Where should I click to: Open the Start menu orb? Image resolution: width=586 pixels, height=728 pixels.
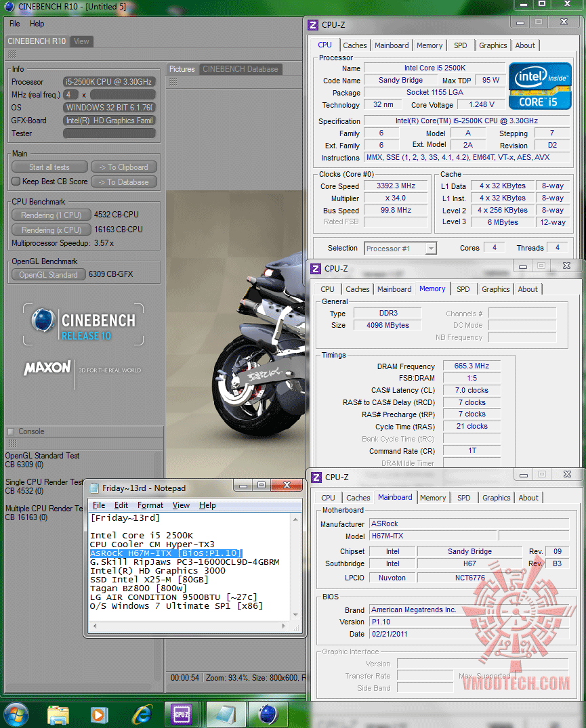click(16, 714)
